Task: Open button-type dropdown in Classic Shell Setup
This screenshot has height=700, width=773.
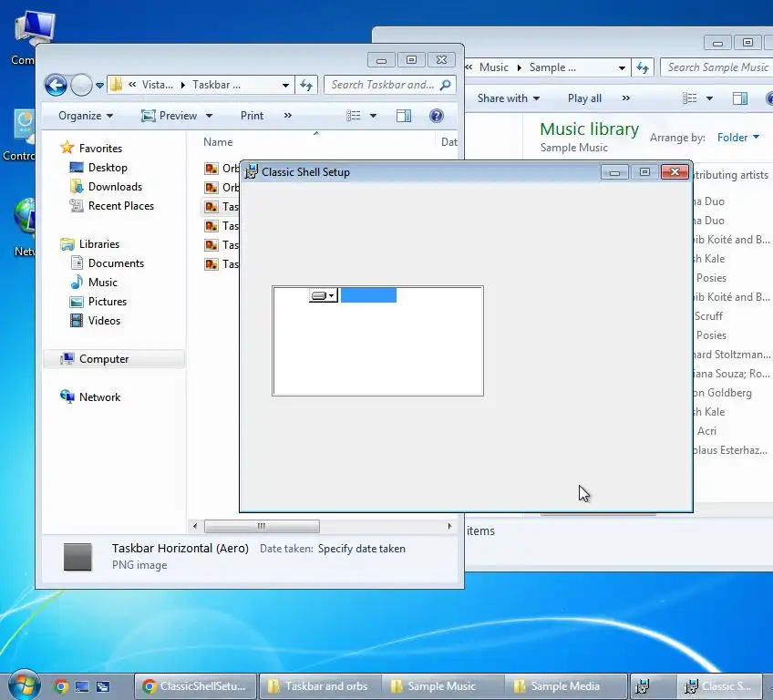Action: tap(324, 296)
